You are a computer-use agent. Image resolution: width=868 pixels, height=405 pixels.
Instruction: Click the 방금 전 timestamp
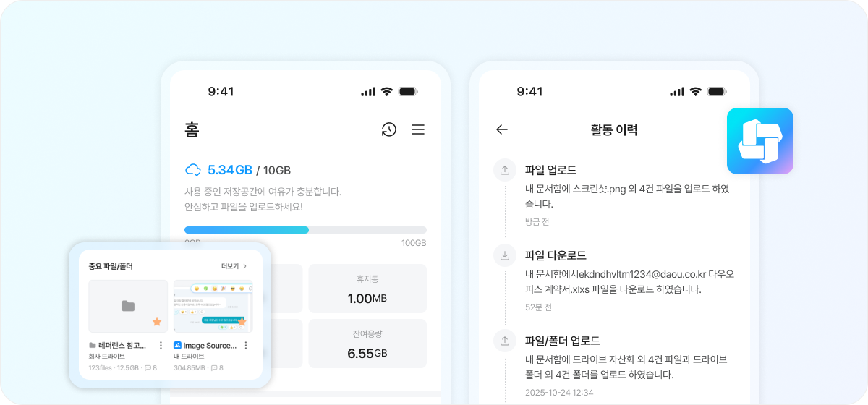point(537,222)
